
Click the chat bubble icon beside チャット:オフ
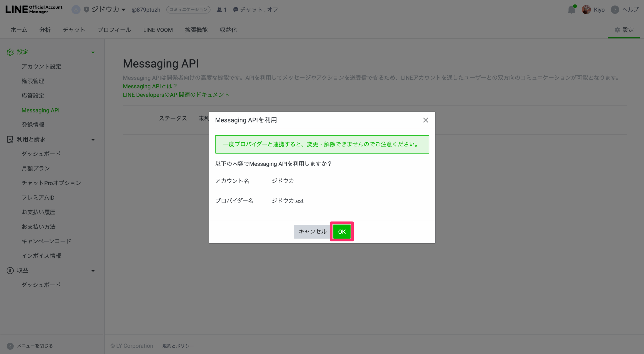click(x=235, y=10)
